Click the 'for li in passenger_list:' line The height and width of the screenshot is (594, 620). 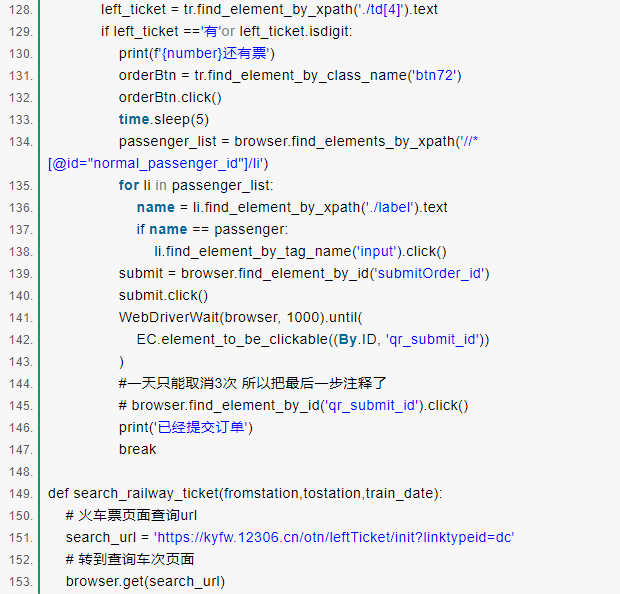196,185
